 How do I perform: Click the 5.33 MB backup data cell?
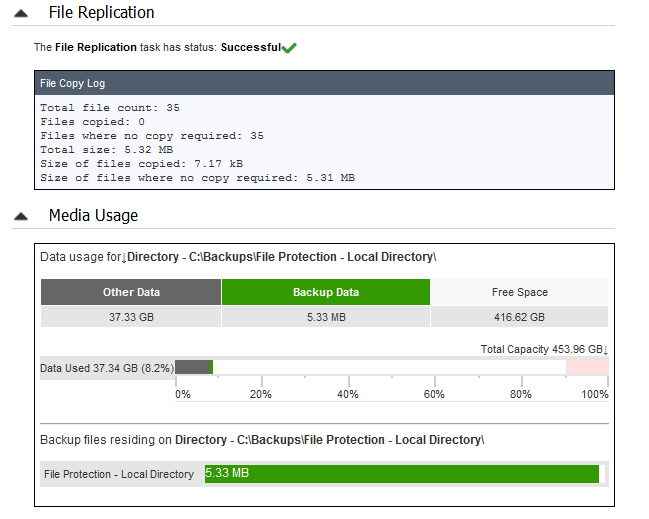click(326, 317)
